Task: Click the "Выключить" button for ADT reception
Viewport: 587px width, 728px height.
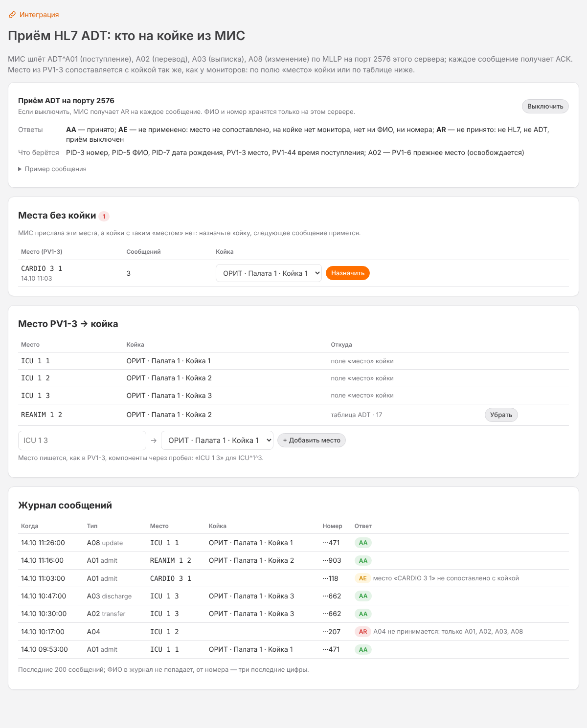Action: (545, 106)
